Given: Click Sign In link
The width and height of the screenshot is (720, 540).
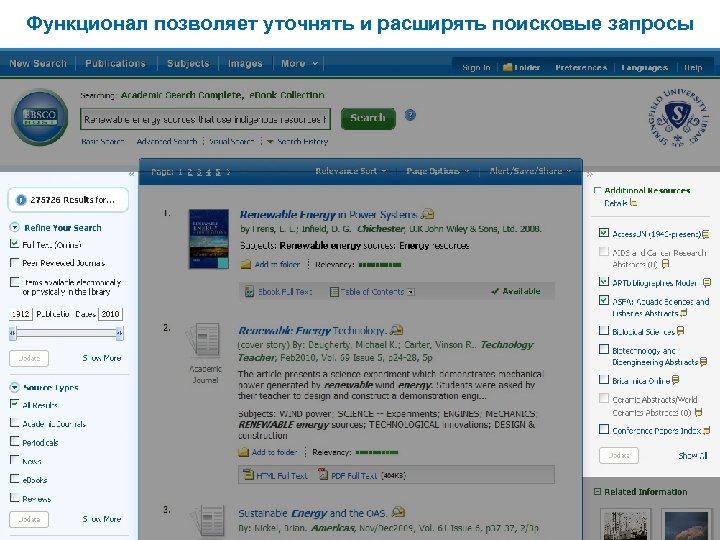Looking at the screenshot, I should pyautogui.click(x=476, y=68).
